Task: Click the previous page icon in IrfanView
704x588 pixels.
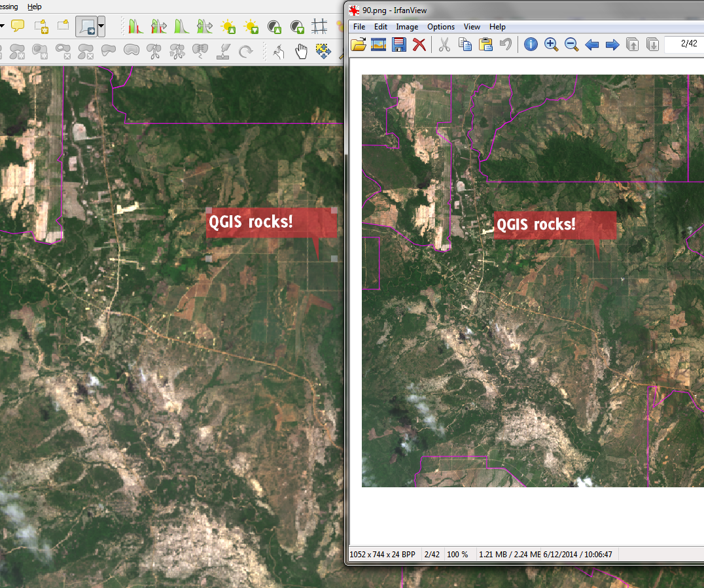Action: click(x=633, y=44)
